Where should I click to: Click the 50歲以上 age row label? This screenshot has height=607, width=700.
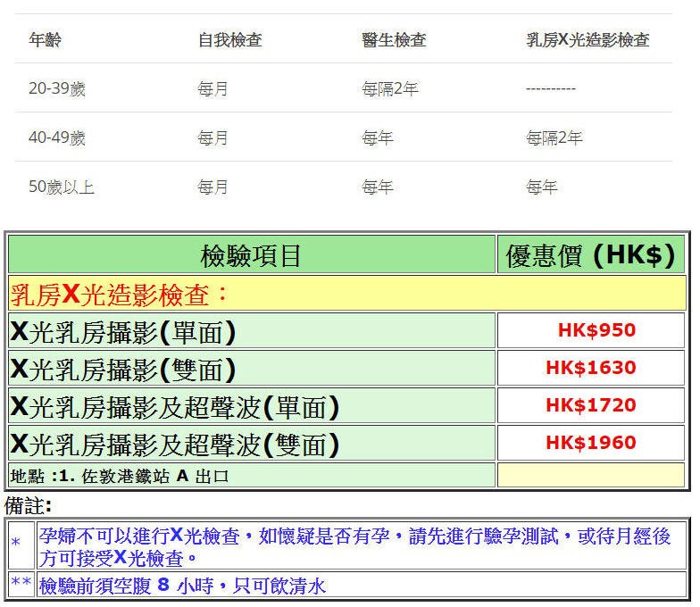coord(62,187)
